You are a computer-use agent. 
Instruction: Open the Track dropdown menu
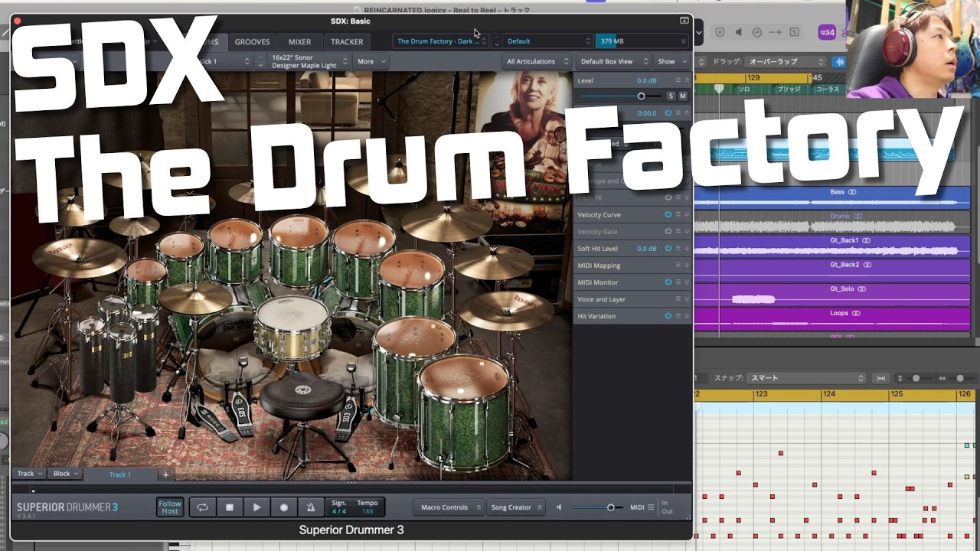click(x=30, y=474)
